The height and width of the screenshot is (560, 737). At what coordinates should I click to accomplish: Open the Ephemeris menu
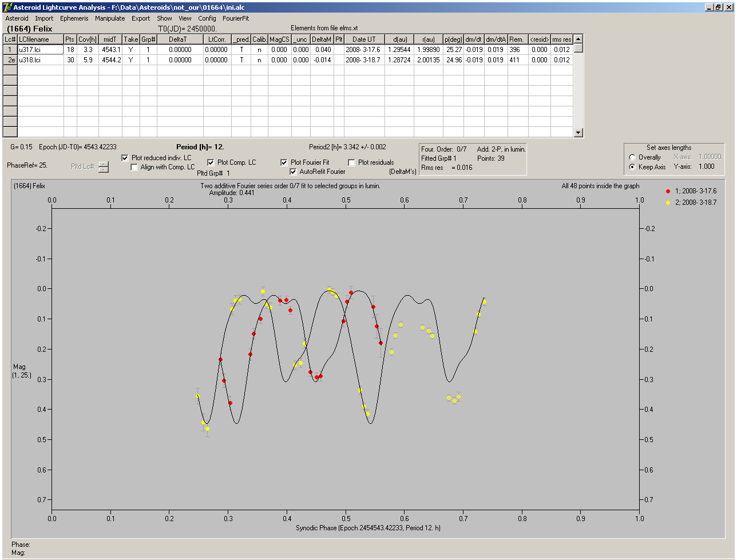point(74,18)
